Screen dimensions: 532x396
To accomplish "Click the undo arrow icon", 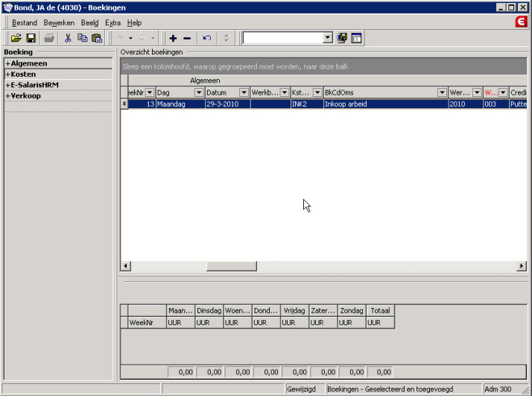I will click(207, 38).
